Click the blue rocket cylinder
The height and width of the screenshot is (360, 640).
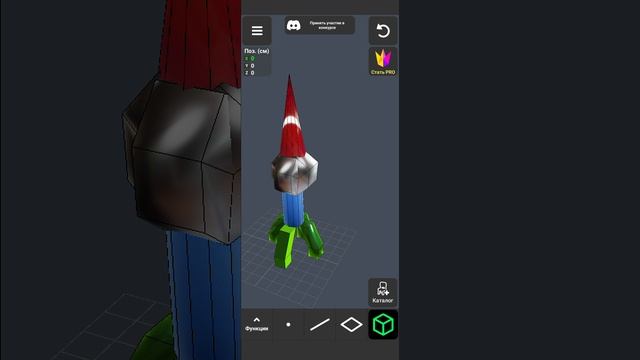(293, 208)
